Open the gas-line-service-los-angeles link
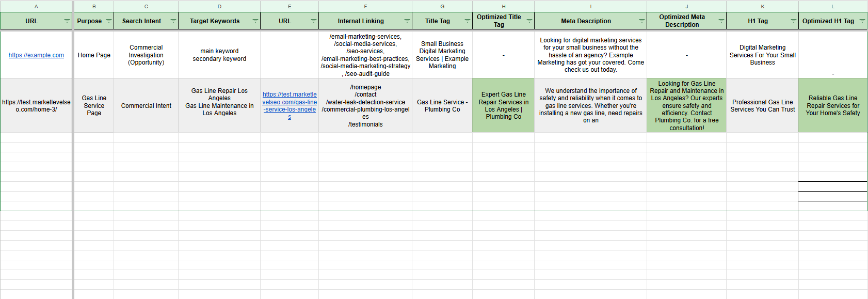The width and height of the screenshot is (868, 299). coord(290,106)
